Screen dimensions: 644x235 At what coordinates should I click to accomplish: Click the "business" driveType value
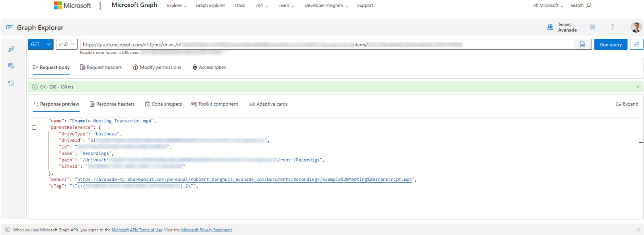[x=106, y=134]
